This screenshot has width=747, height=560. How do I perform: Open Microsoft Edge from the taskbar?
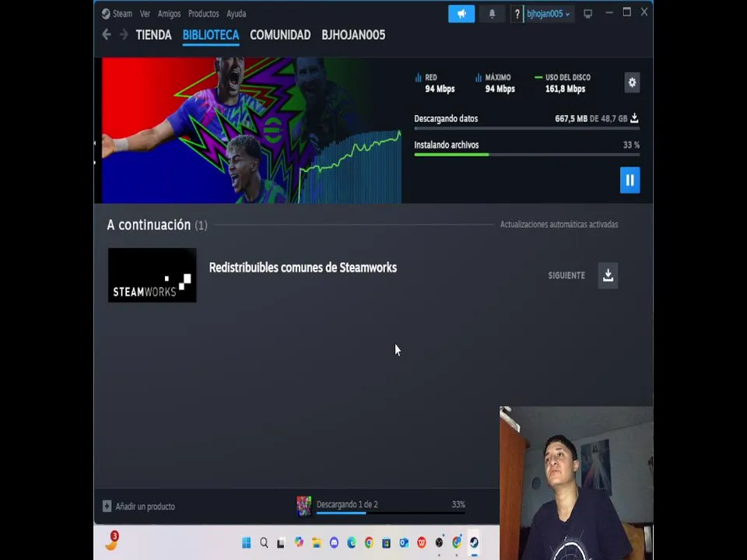pos(352,542)
